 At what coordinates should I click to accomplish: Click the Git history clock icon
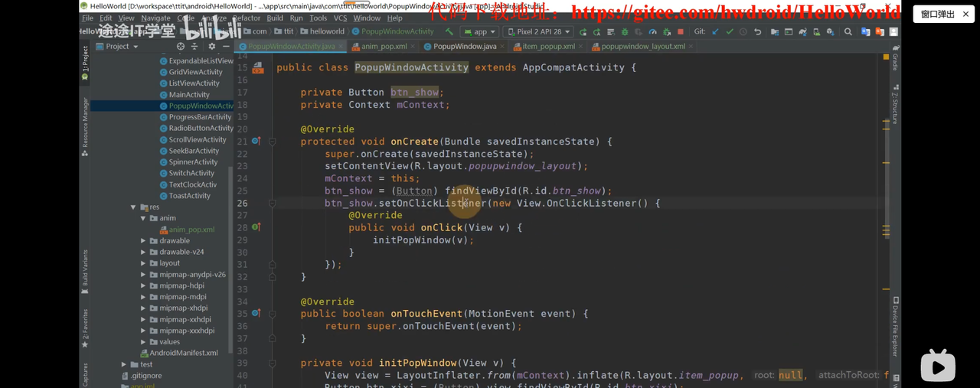tap(743, 32)
